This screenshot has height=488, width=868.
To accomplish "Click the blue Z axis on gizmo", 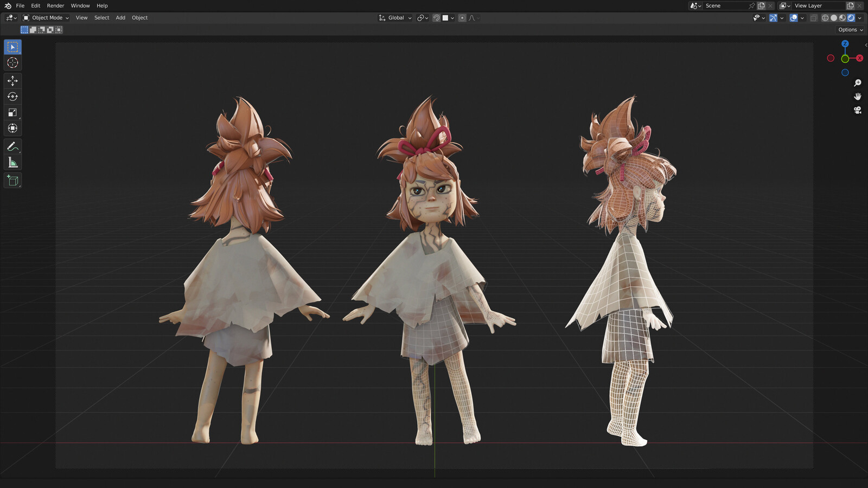I will click(845, 44).
